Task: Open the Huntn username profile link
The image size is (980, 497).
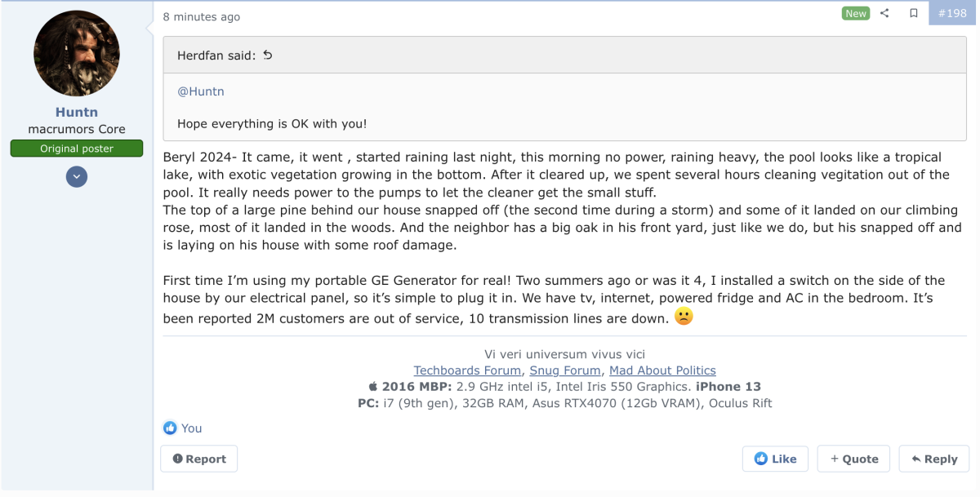Action: point(77,112)
